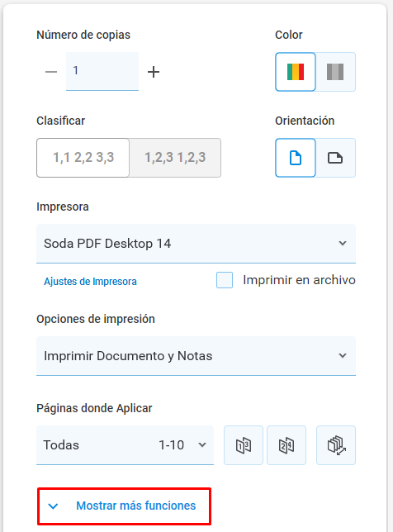Viewport: 393px width, 532px height.
Task: Reverse page order icon
Action: tap(336, 445)
